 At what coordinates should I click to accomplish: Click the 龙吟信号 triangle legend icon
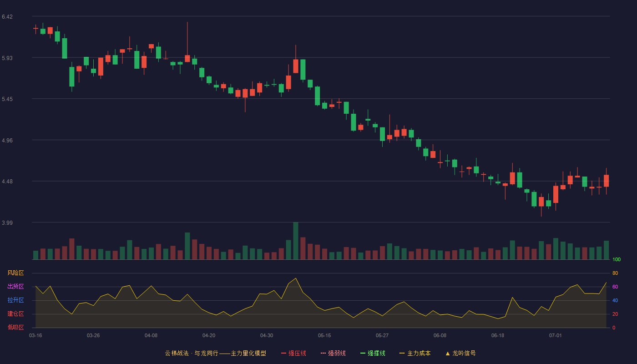[448, 353]
